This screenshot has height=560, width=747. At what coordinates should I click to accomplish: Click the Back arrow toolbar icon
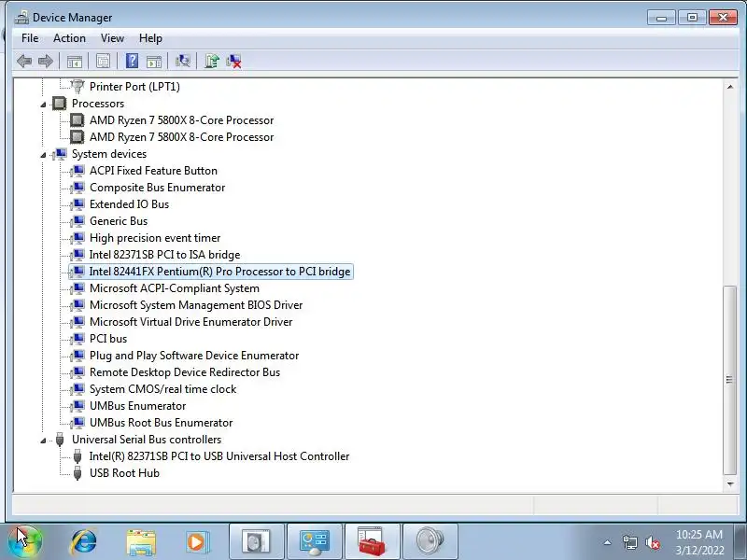(24, 61)
